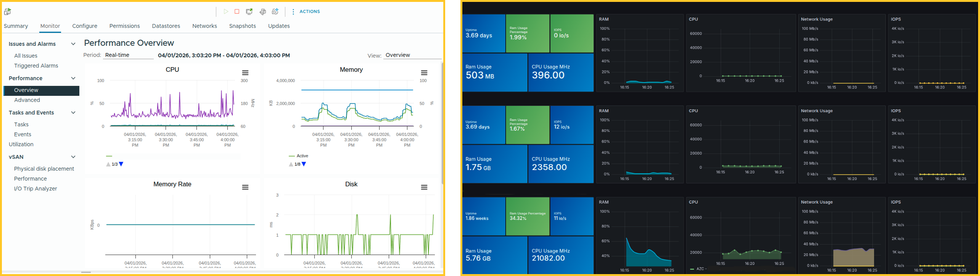Click the green Power On play icon
This screenshot has width=980, height=276.
click(x=226, y=11)
